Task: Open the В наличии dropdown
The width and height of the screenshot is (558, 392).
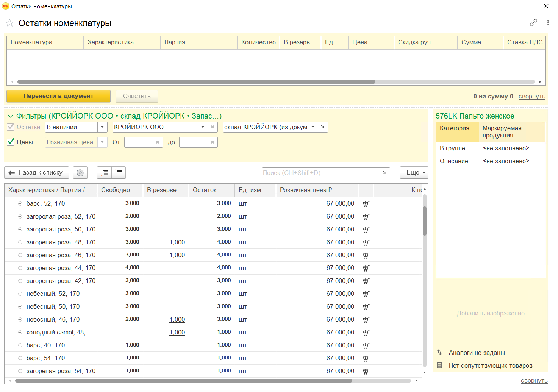Action: (x=102, y=127)
